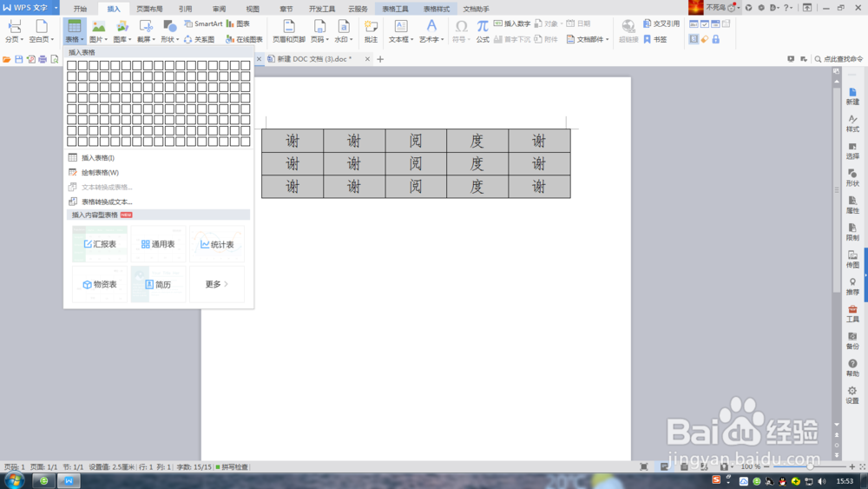Click the 图片 picture insert icon
The image size is (868, 489).
point(98,27)
